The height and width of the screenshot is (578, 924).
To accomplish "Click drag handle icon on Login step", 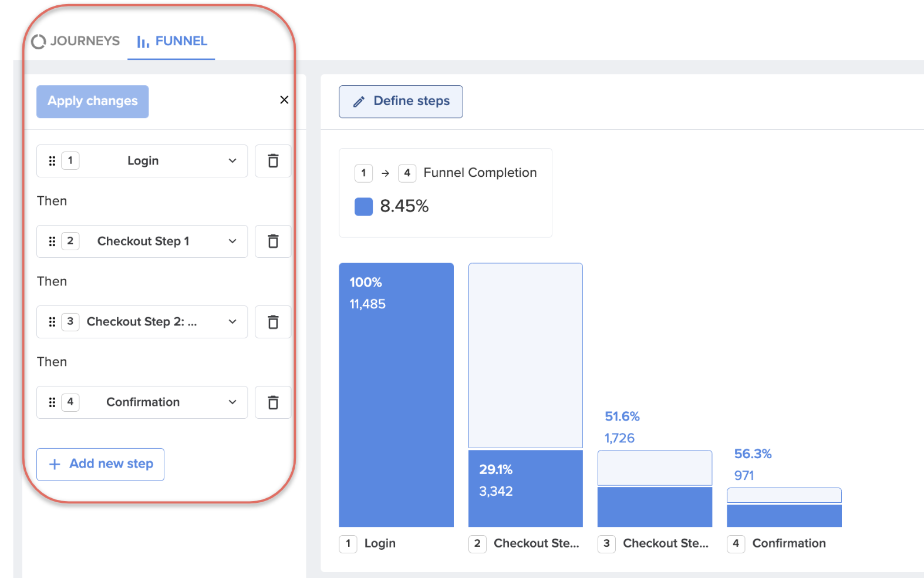I will [x=52, y=161].
